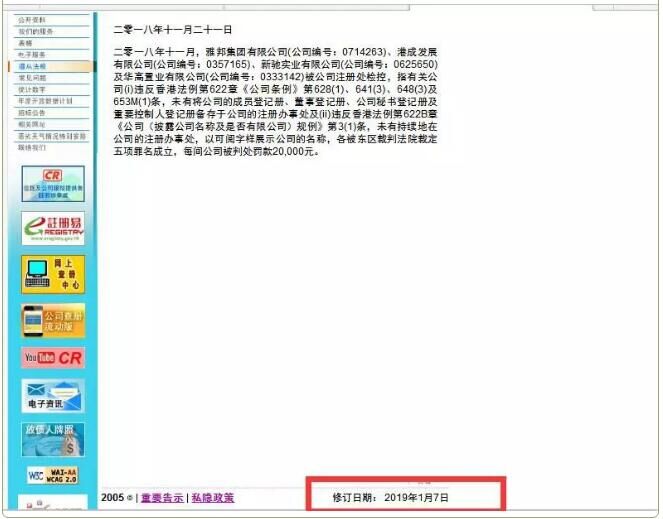Select the highlighted 遵从法规 menu item
663x519 pixels.
coord(51,66)
